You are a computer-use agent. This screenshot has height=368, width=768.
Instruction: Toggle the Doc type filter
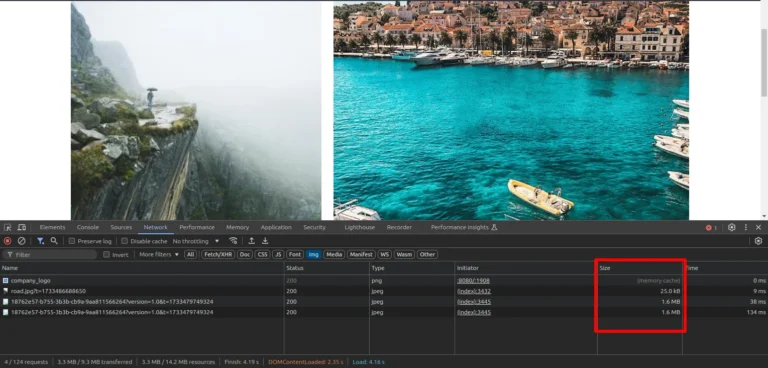point(245,254)
